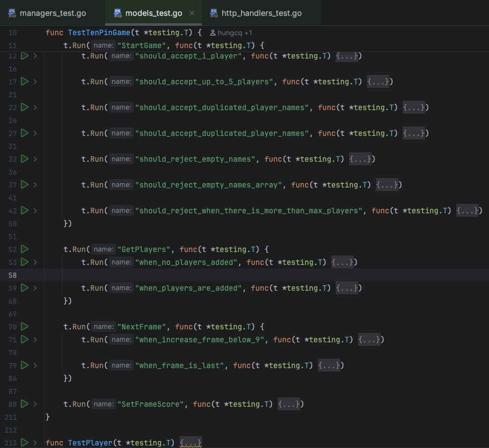Run the more_than_max_players test on line 42

(x=25, y=210)
